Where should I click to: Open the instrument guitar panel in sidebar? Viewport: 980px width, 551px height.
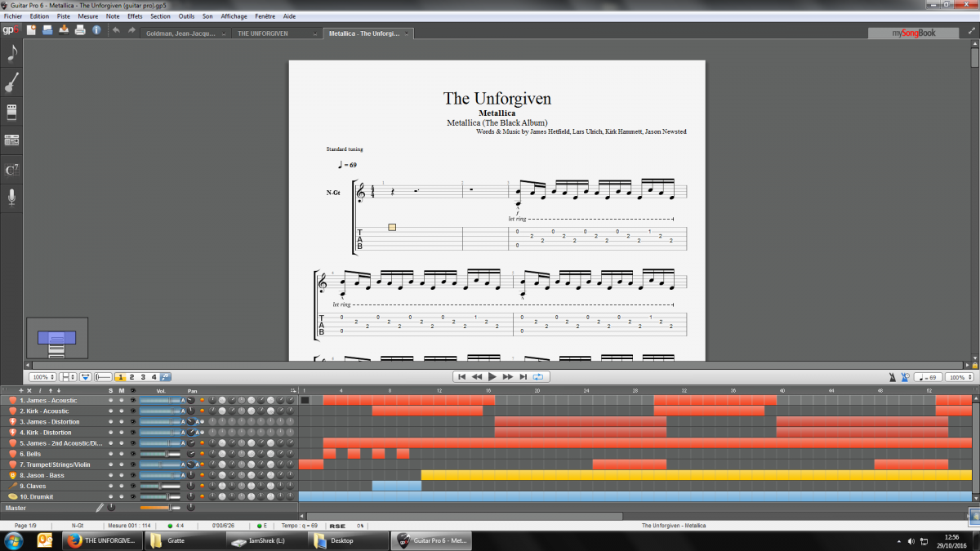(11, 82)
